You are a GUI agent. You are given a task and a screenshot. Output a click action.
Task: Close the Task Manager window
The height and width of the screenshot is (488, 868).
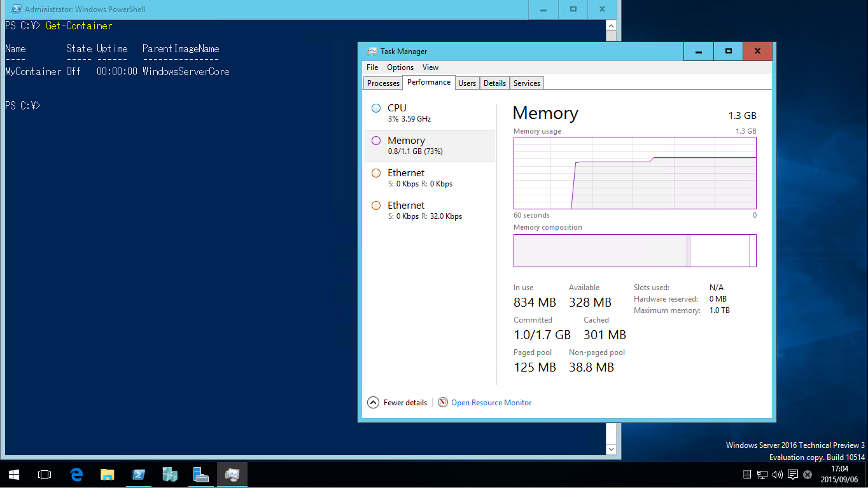pos(757,52)
